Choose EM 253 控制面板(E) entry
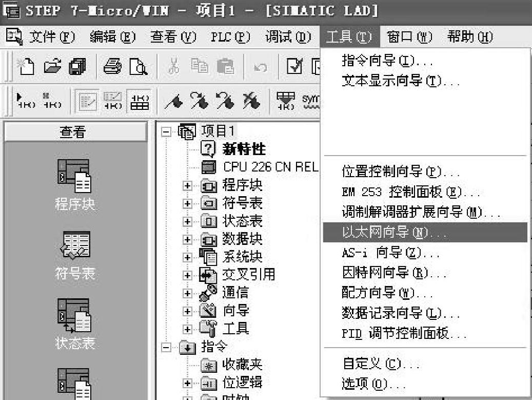 (425, 192)
